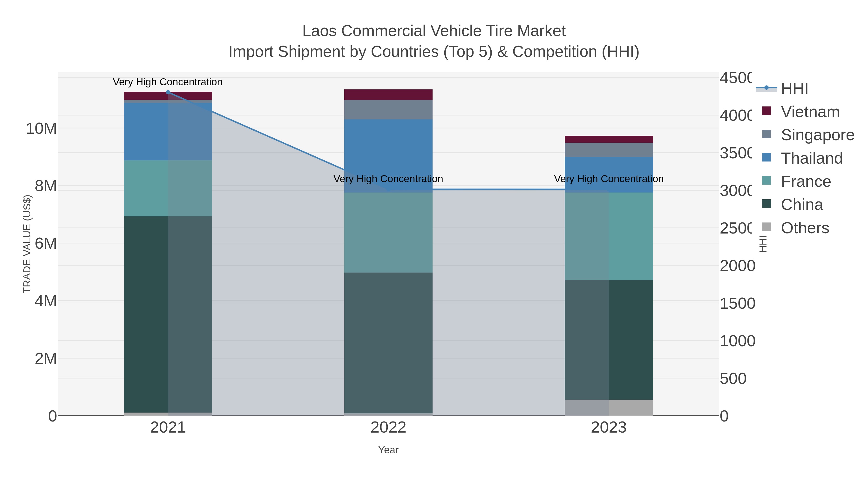The height and width of the screenshot is (488, 868).
Task: Toggle the Vietnam legend entry
Action: [x=800, y=112]
